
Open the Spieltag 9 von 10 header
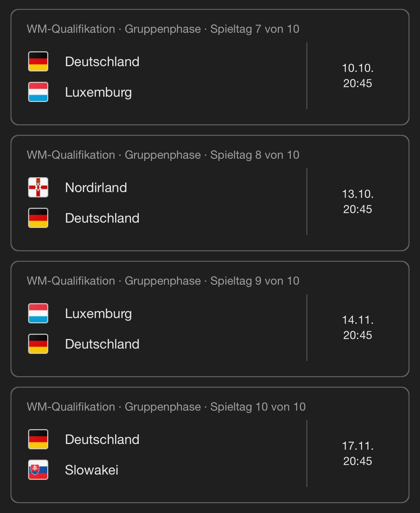tap(163, 281)
